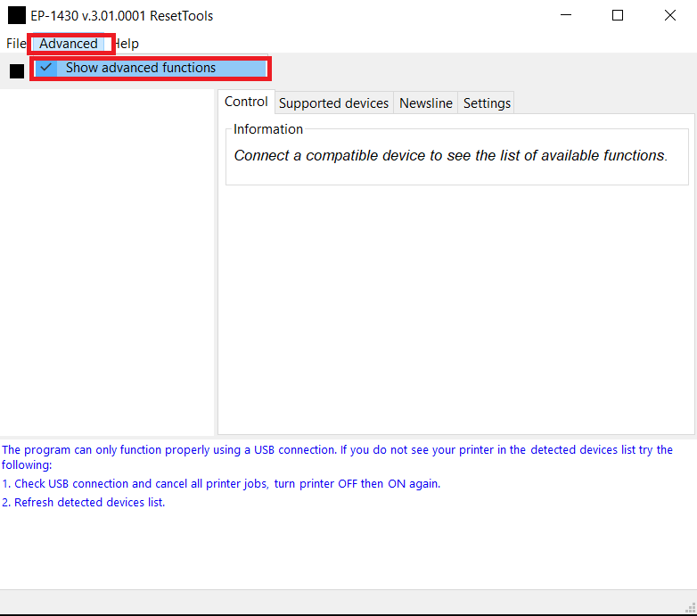Click the resize grip in the status bar corner
This screenshot has width=697, height=616.
point(689,607)
